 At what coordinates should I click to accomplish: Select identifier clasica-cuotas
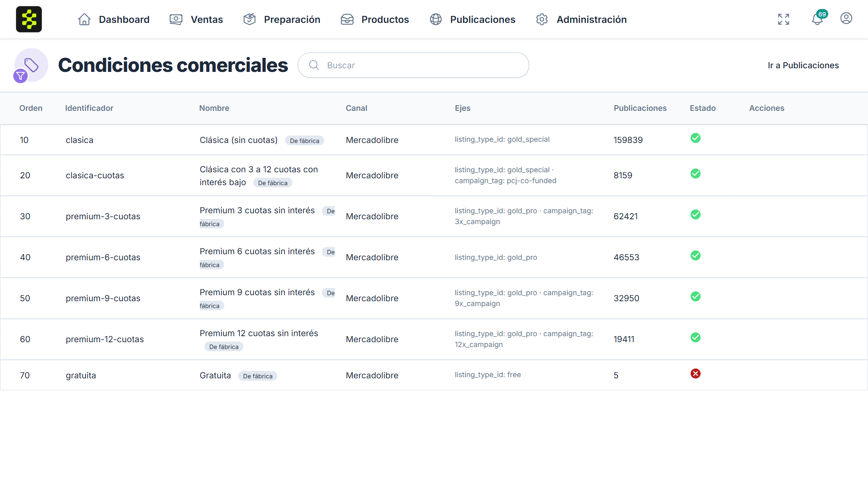coord(95,176)
